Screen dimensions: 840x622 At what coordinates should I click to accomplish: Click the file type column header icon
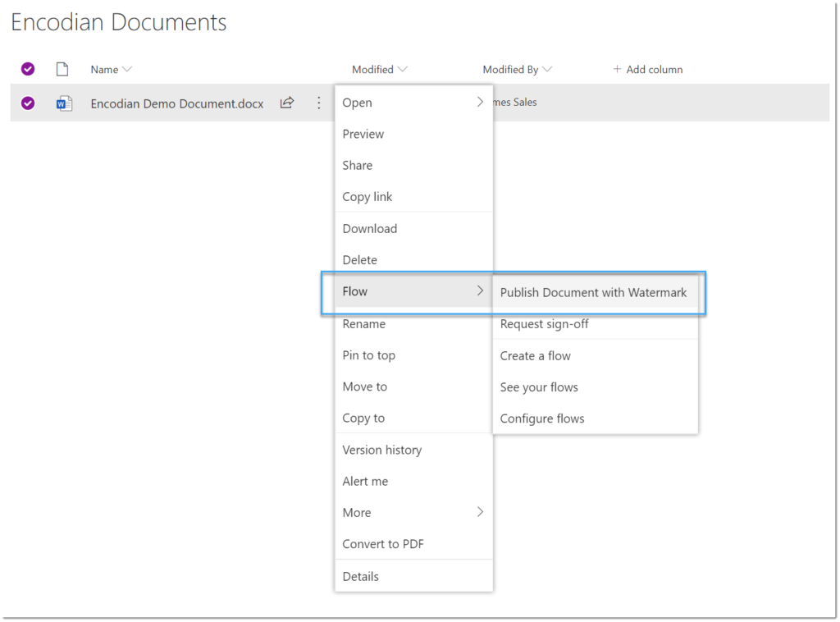pyautogui.click(x=62, y=69)
